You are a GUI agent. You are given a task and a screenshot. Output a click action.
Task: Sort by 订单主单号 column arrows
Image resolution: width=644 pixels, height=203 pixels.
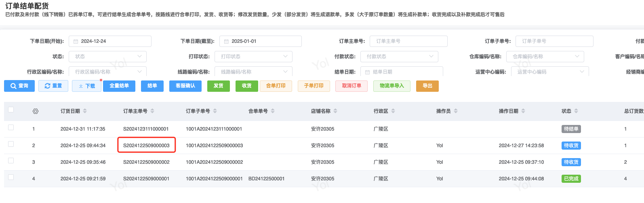tap(152, 111)
